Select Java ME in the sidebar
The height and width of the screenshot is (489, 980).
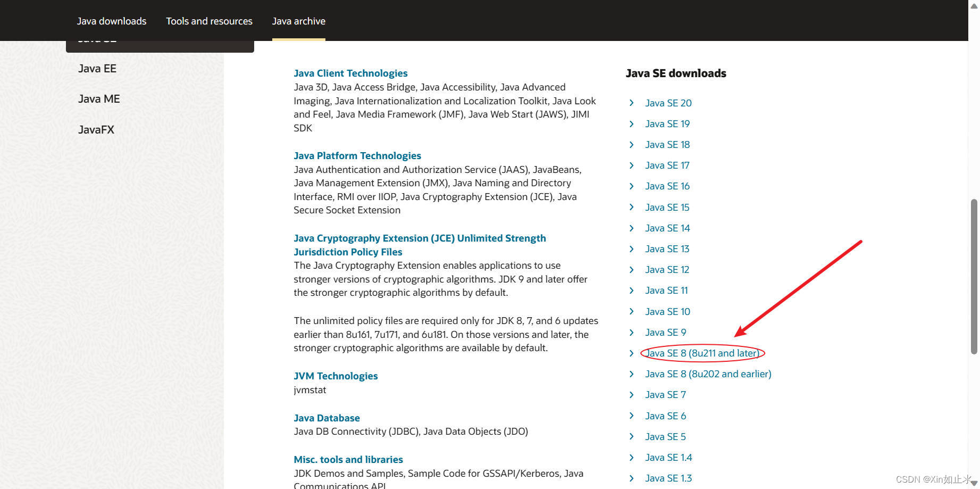click(x=99, y=99)
